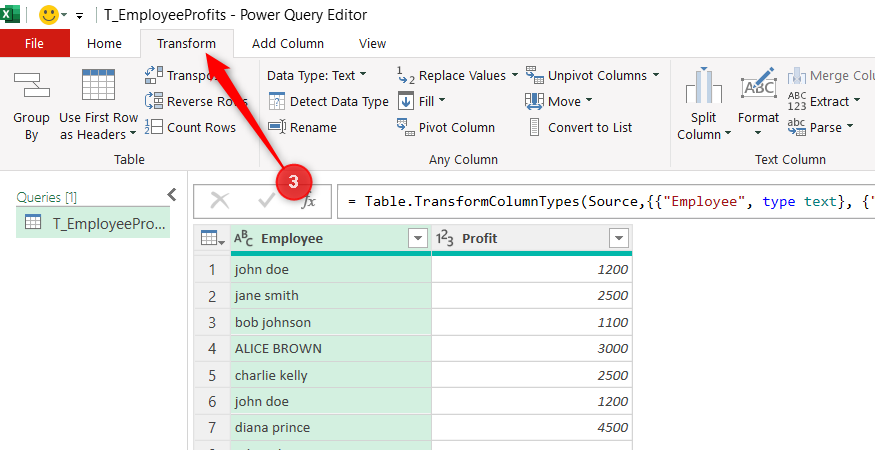Select the 'john doe' cell in row 1
This screenshot has width=875, height=450.
[x=331, y=270]
